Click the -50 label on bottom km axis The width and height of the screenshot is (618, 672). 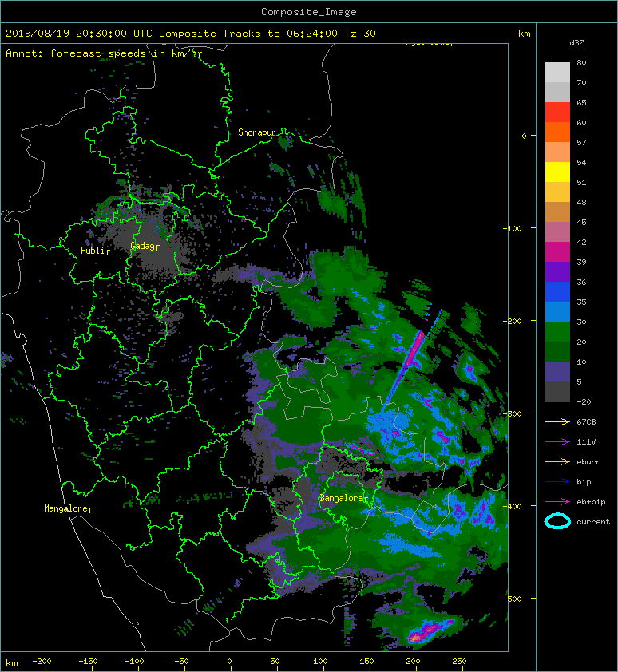181,662
